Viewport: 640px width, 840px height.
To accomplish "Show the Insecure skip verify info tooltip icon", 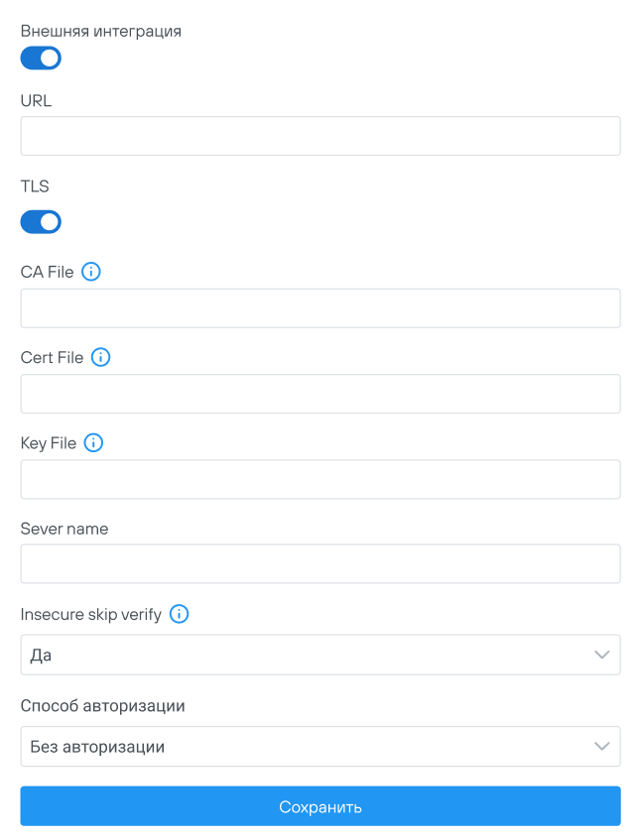I will [179, 614].
